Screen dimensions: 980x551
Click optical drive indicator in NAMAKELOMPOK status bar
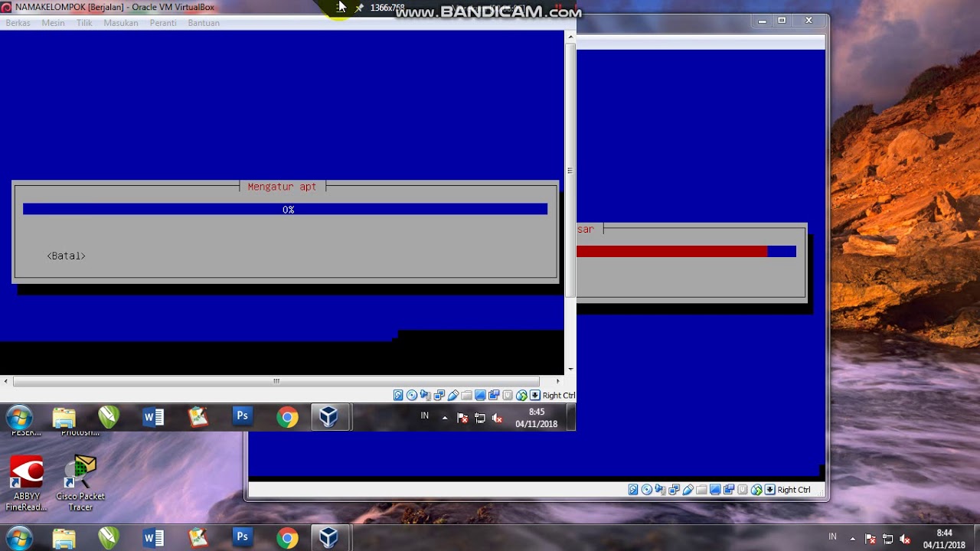412,395
